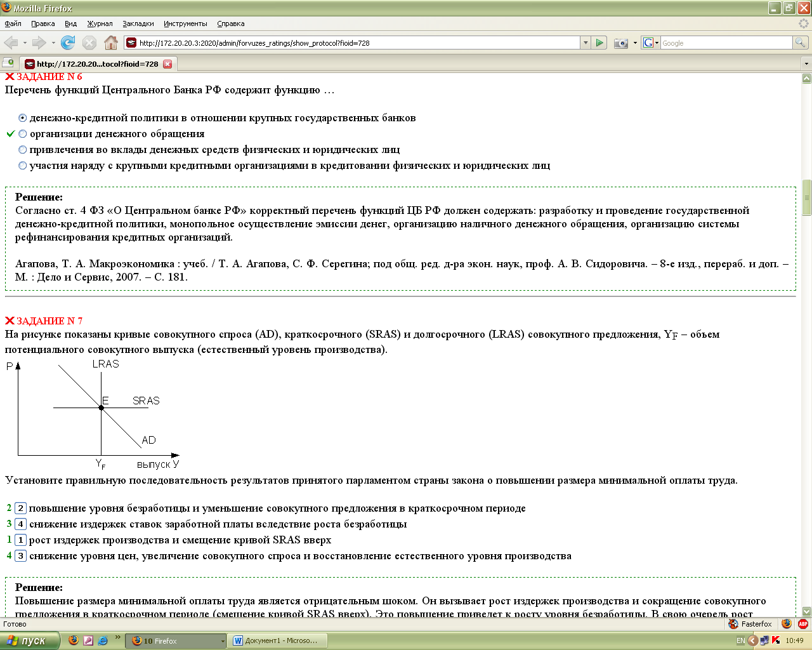Open the Вид menu
This screenshot has width=812, height=650.
click(70, 23)
